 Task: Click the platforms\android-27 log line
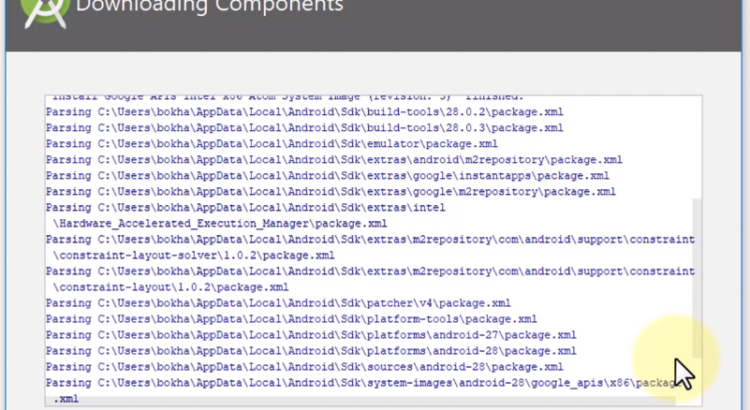click(310, 335)
